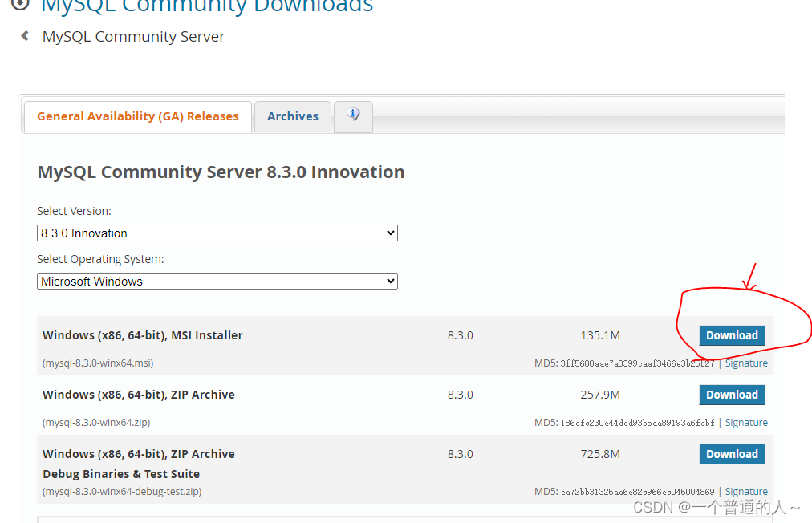Open Signature link for debug-test zip
The height and width of the screenshot is (523, 812).
746,492
